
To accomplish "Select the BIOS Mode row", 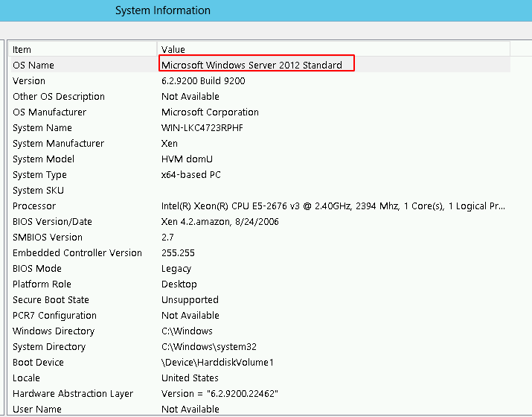I will coord(37,269).
